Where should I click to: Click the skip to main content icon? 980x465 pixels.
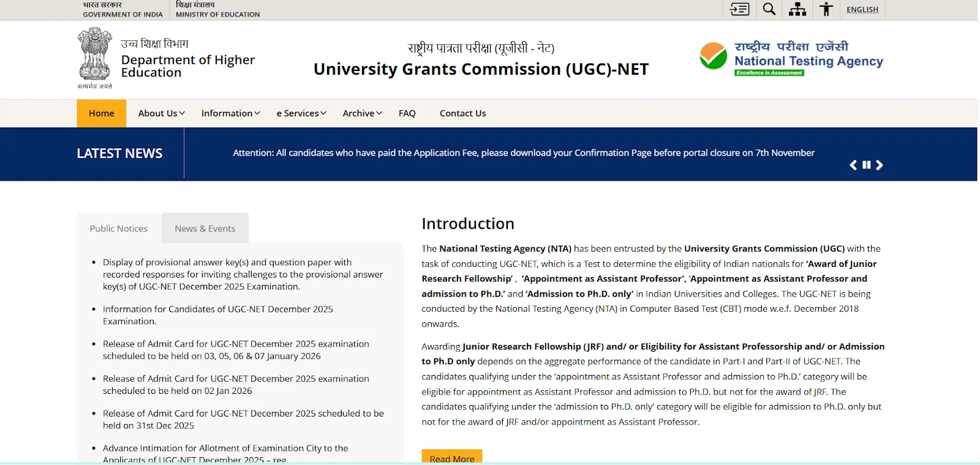tap(739, 9)
